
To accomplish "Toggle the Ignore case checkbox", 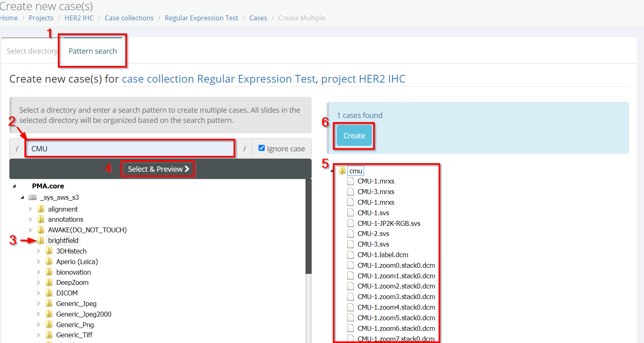I will tap(262, 148).
